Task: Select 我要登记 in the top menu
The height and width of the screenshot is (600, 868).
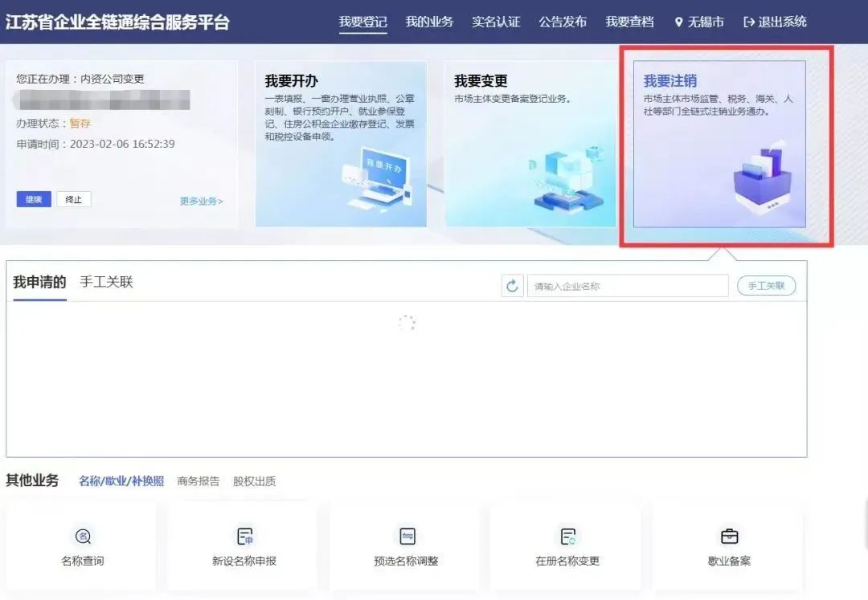Action: pyautogui.click(x=362, y=22)
